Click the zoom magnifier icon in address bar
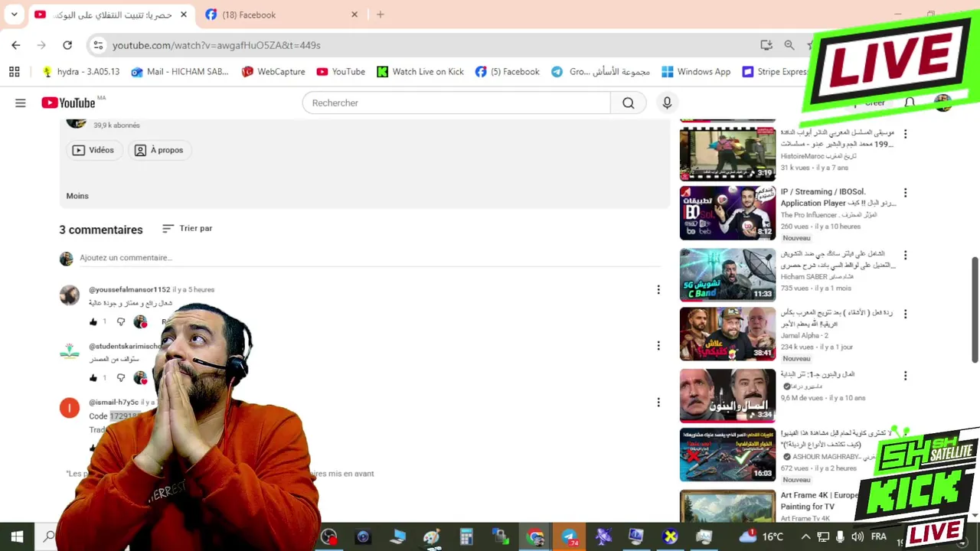 click(x=789, y=45)
